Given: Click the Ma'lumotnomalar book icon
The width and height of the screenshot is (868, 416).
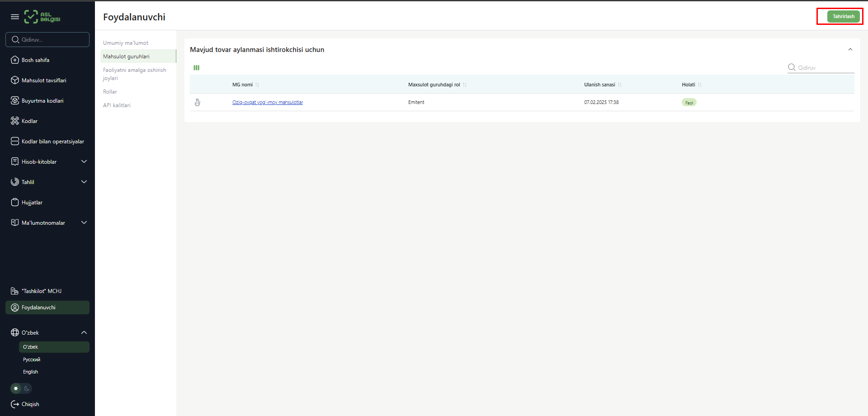Looking at the screenshot, I should coord(15,222).
